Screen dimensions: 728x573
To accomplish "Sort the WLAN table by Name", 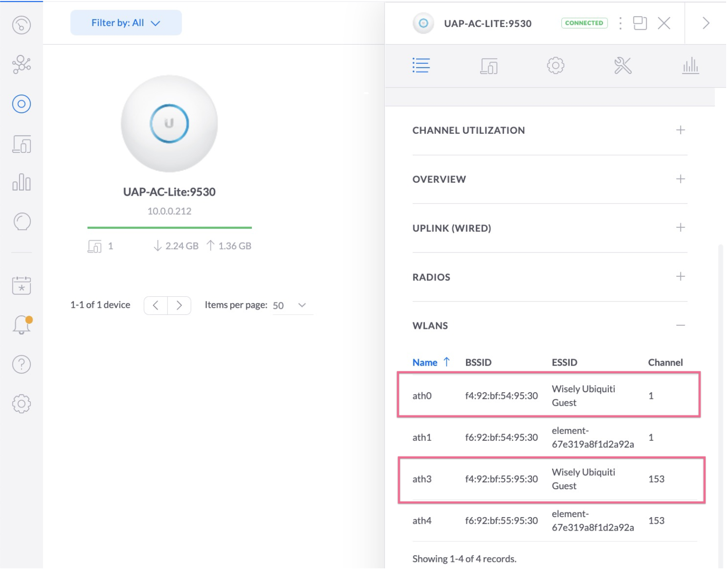I will [432, 363].
